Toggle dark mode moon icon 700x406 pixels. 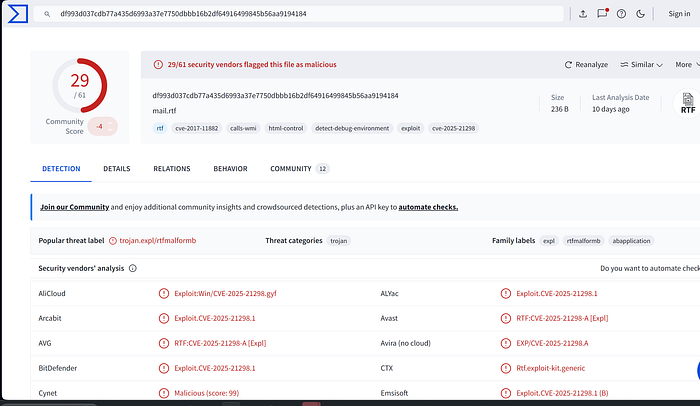point(640,14)
